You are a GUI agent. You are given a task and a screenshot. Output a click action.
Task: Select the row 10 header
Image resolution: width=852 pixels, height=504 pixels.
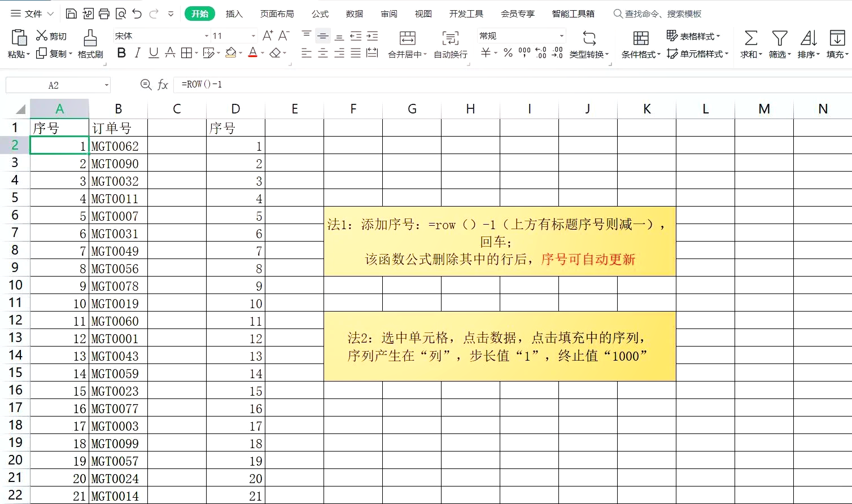(x=15, y=285)
